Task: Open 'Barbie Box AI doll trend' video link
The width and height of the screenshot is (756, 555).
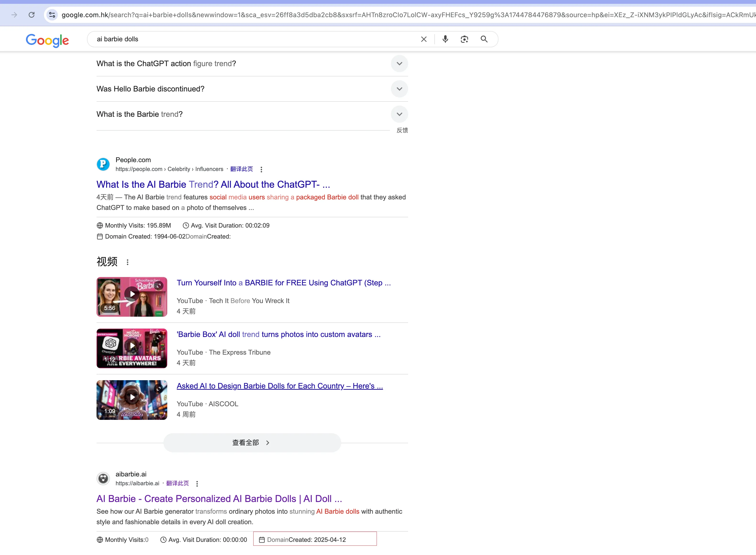Action: tap(279, 335)
